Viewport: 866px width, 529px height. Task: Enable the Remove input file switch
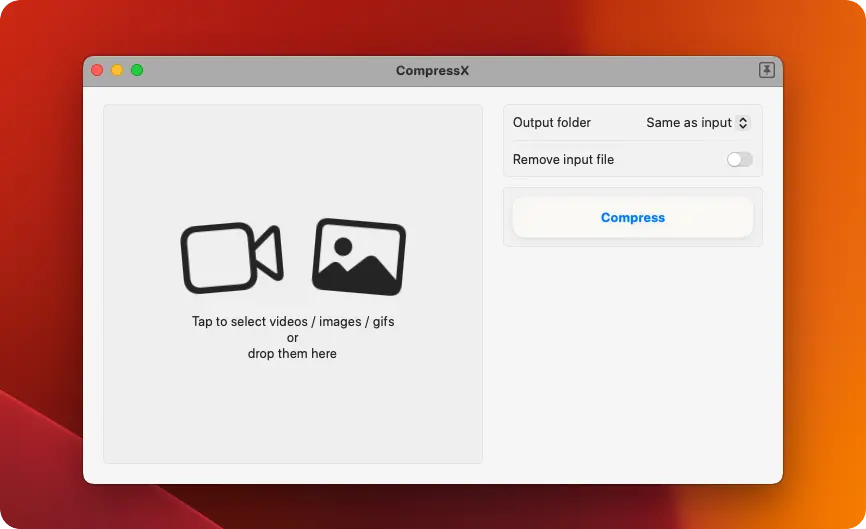tap(739, 160)
